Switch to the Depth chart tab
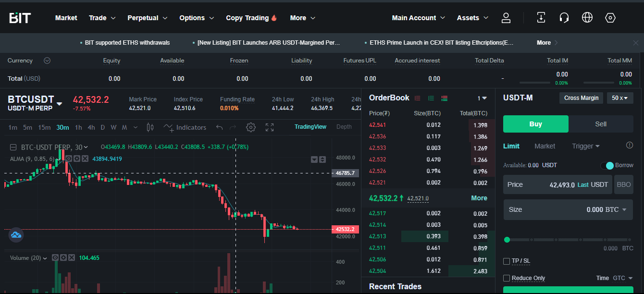 [344, 127]
